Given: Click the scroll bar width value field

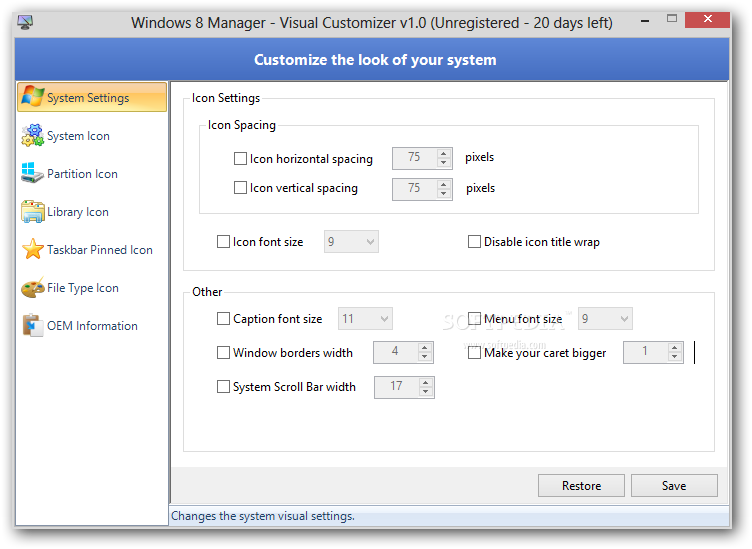Looking at the screenshot, I should point(397,386).
